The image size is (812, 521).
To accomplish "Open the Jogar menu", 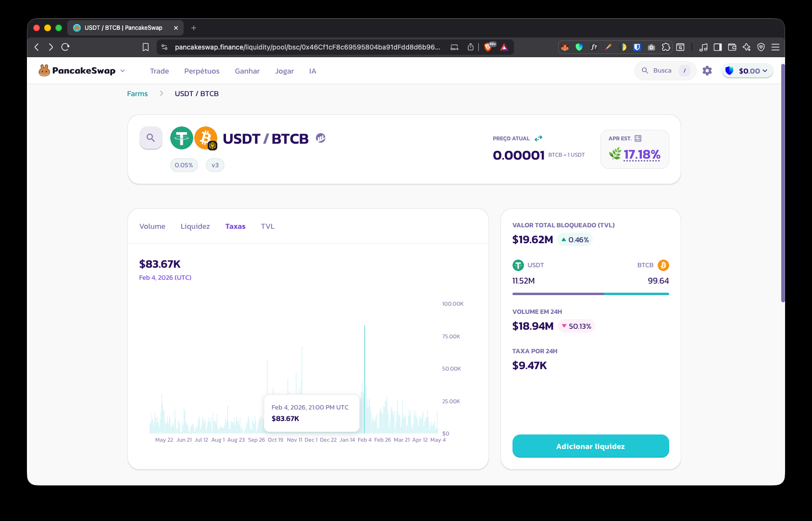I will pos(285,71).
